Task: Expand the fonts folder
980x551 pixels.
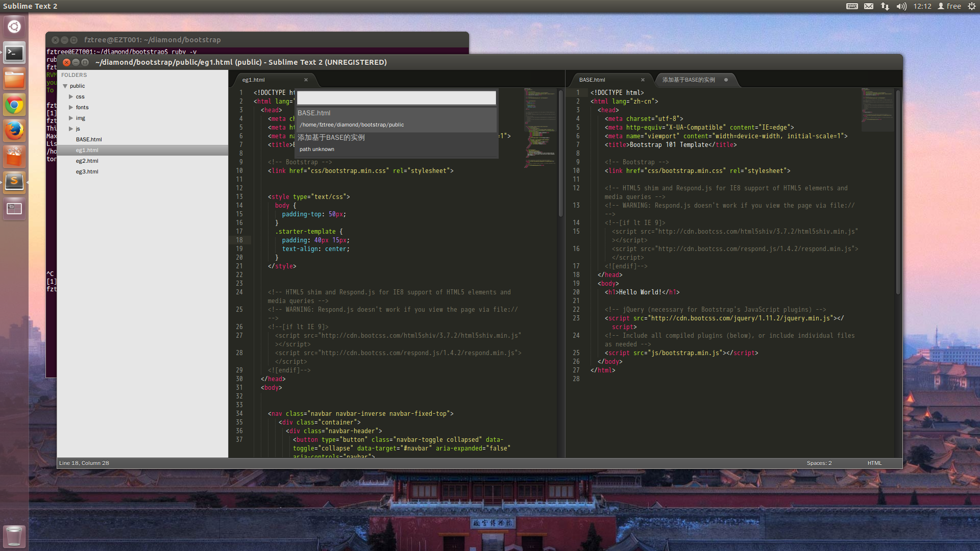Action: [x=71, y=108]
